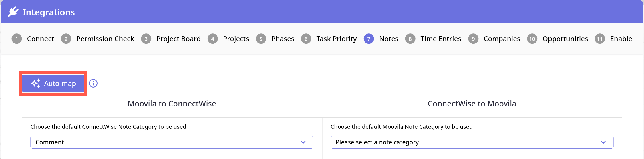Image resolution: width=644 pixels, height=159 pixels.
Task: Click the info icon beside Auto-map
Action: point(93,83)
